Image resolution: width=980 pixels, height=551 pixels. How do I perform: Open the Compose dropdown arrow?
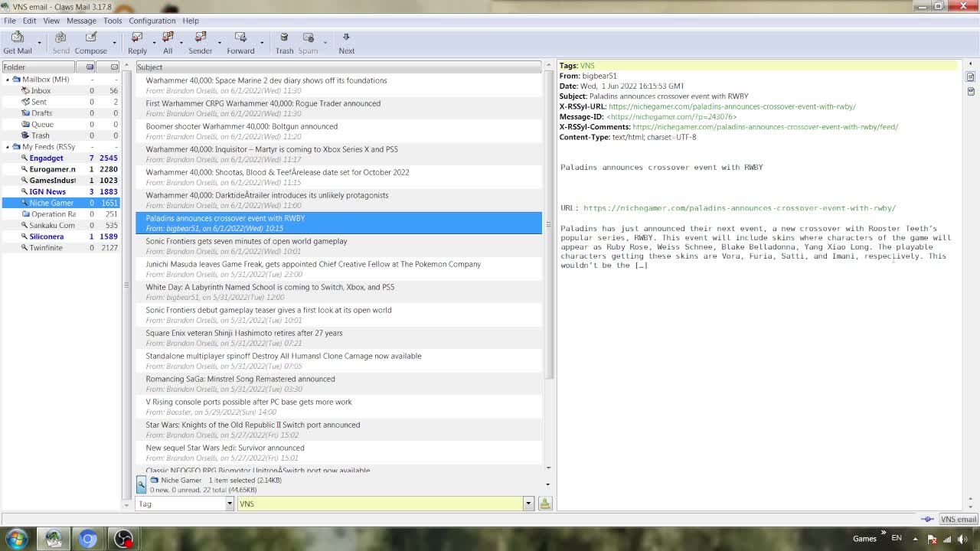pos(113,43)
